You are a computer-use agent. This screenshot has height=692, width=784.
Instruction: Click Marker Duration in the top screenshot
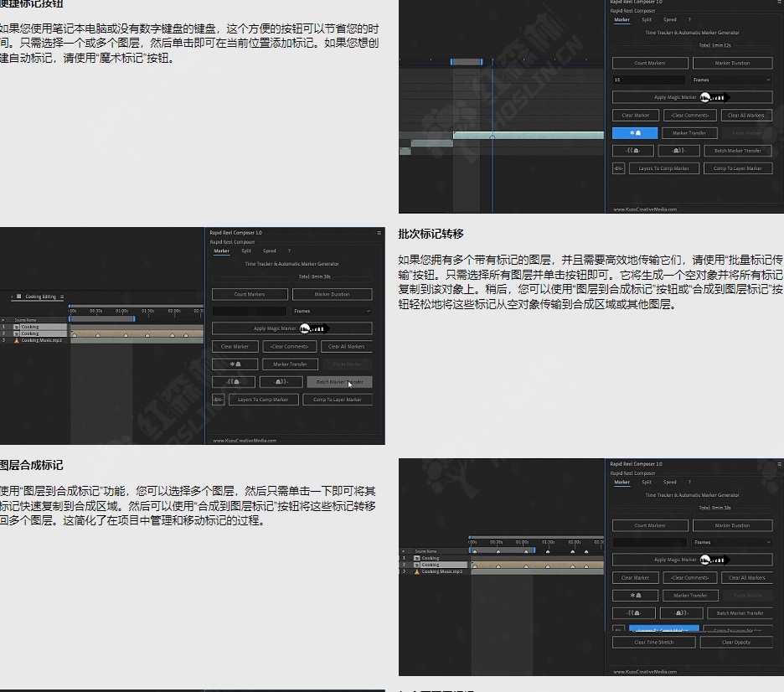[x=733, y=63]
